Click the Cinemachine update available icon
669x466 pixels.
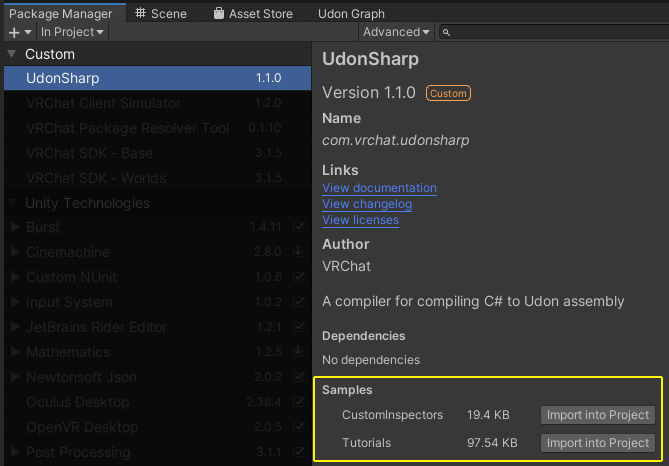[298, 253]
